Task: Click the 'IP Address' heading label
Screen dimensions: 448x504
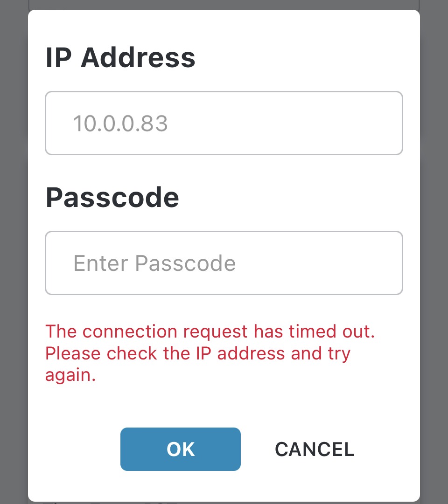Action: point(120,57)
